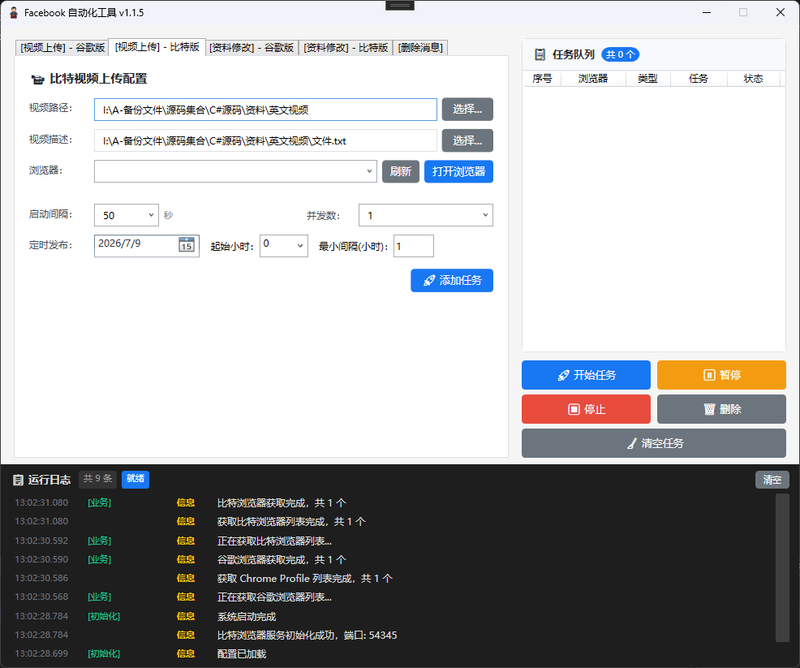800x668 pixels.
Task: Close the Facebook 自动化工具 window
Action: 780,12
